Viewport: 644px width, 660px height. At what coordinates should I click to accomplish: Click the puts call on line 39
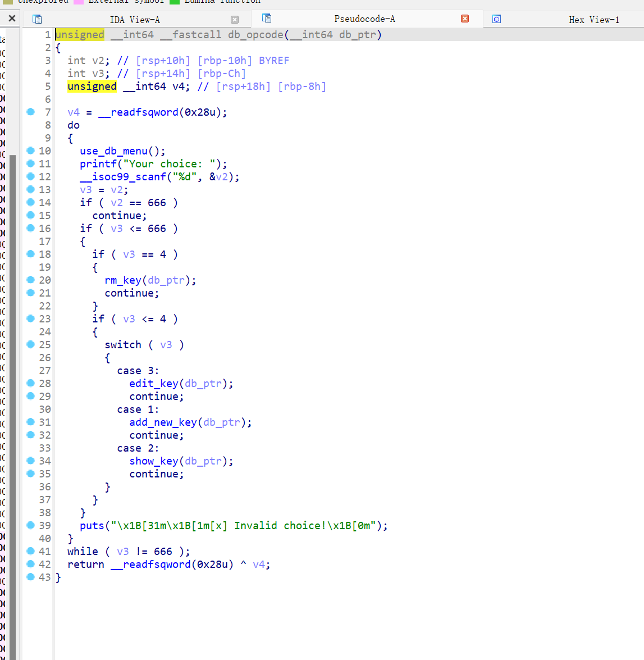[92, 526]
